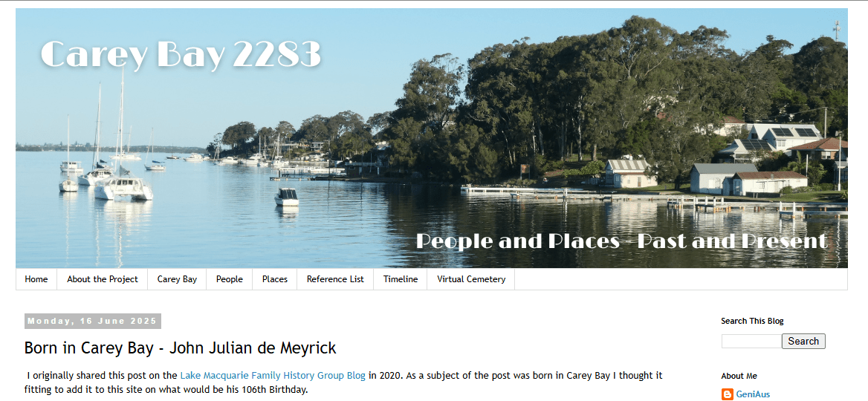This screenshot has width=868, height=401.
Task: Click the Search button
Action: point(803,342)
